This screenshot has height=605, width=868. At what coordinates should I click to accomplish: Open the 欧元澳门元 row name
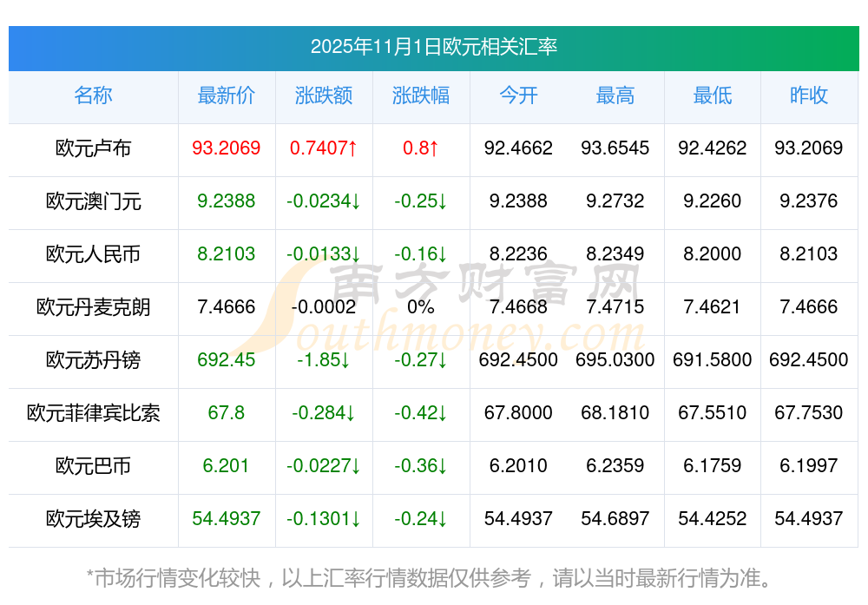(x=93, y=201)
